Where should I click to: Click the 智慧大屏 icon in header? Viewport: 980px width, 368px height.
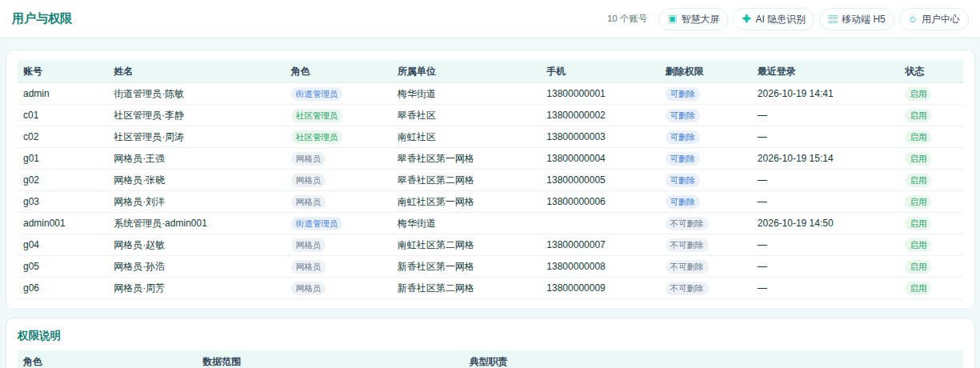[x=672, y=19]
